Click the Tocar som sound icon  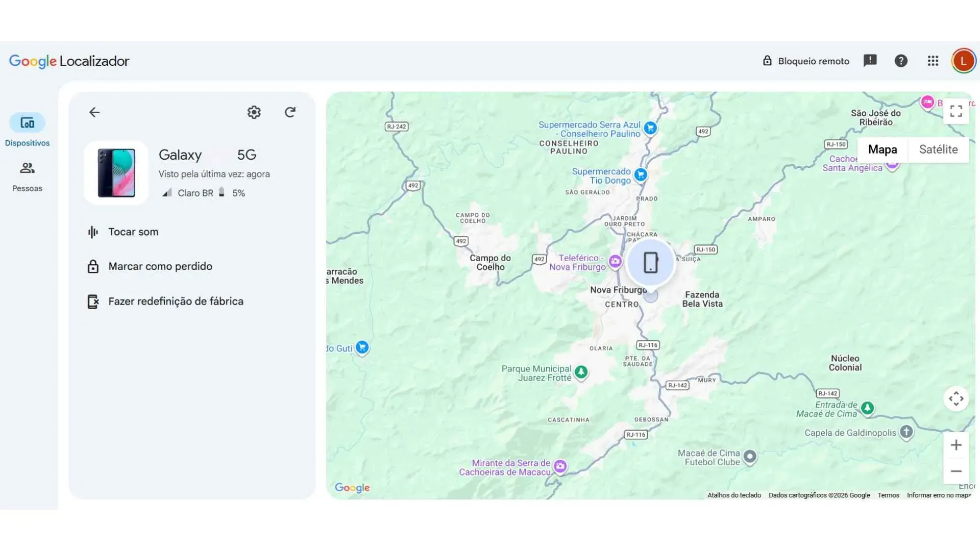coord(93,232)
